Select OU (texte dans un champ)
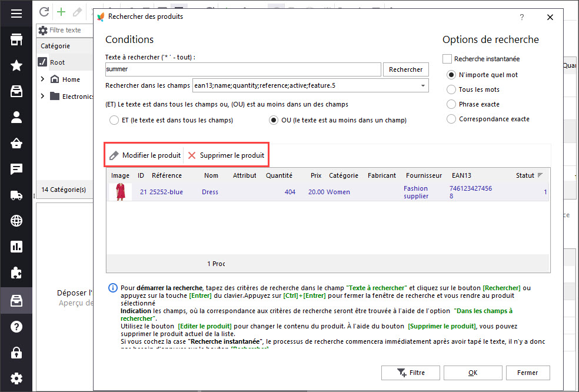The image size is (579, 392). (x=273, y=120)
